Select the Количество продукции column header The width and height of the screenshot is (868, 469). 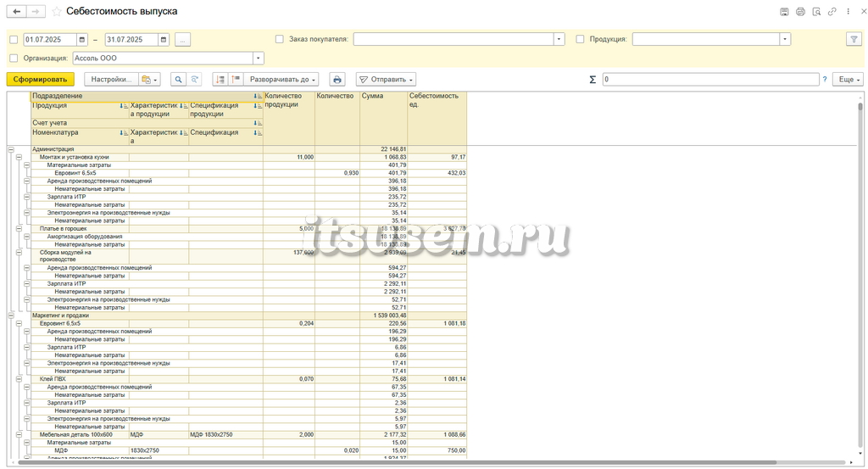coord(289,119)
